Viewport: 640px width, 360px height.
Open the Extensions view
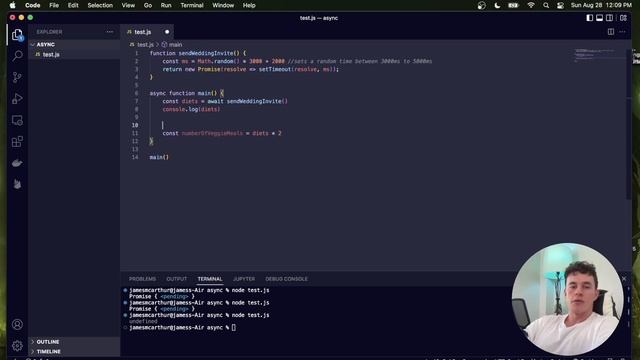tap(17, 142)
